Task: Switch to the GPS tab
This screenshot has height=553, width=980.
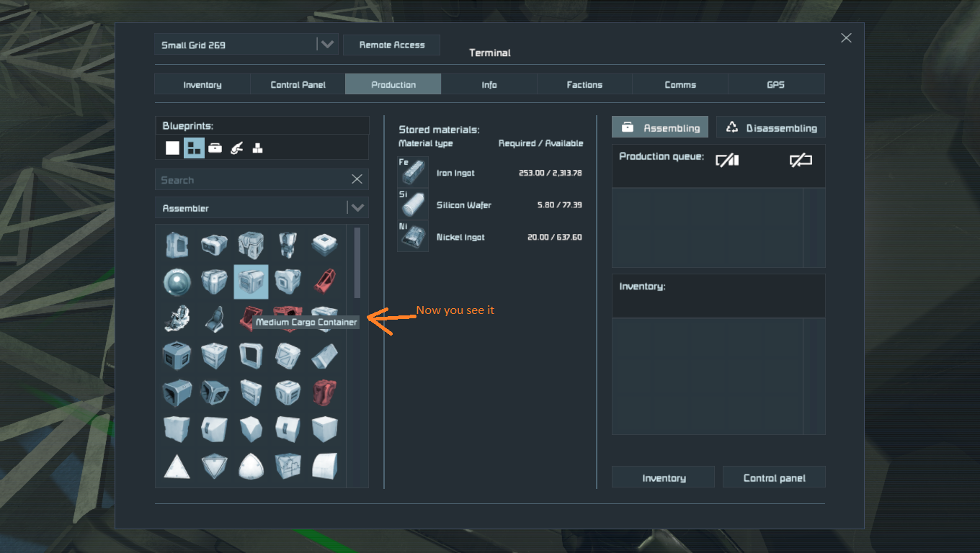Action: click(x=776, y=84)
